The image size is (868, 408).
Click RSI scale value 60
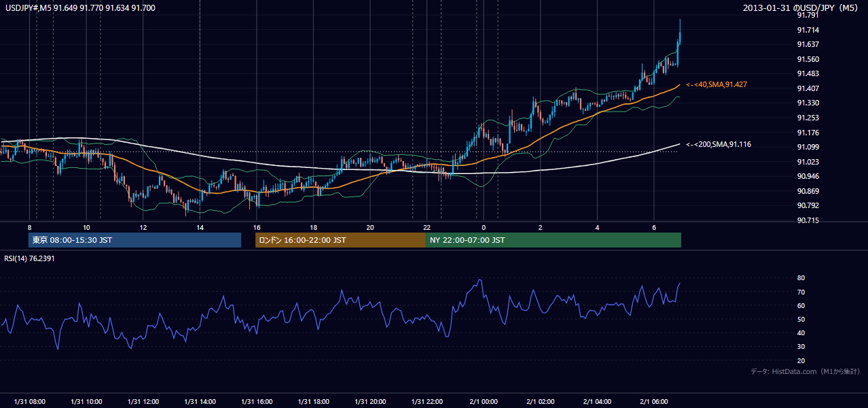pos(801,305)
